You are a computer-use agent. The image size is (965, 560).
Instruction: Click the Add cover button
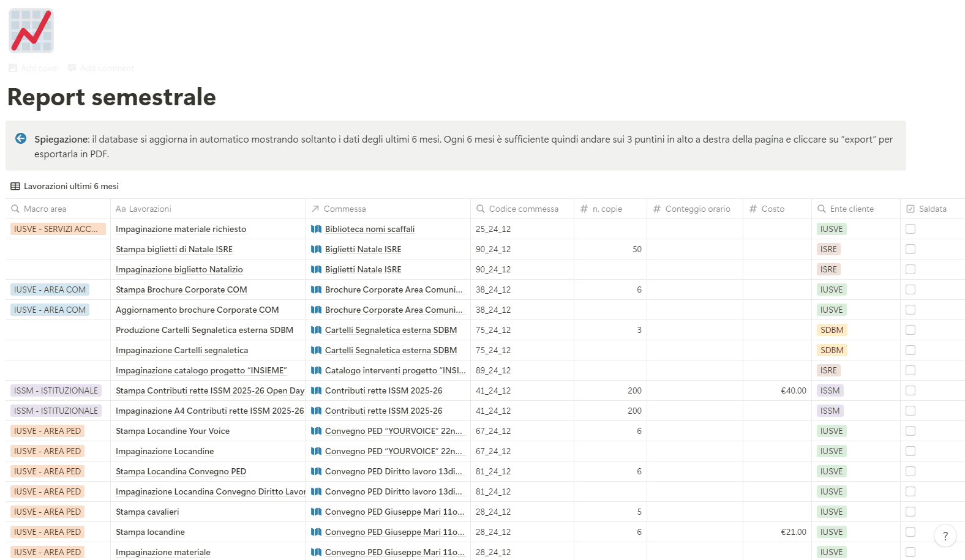point(34,68)
